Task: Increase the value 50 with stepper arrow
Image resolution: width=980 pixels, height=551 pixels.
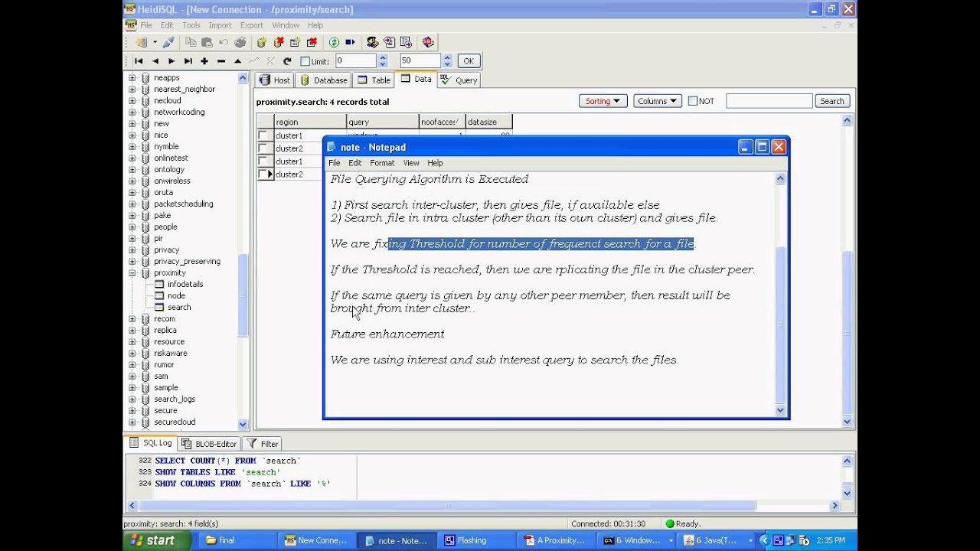Action: pos(447,57)
